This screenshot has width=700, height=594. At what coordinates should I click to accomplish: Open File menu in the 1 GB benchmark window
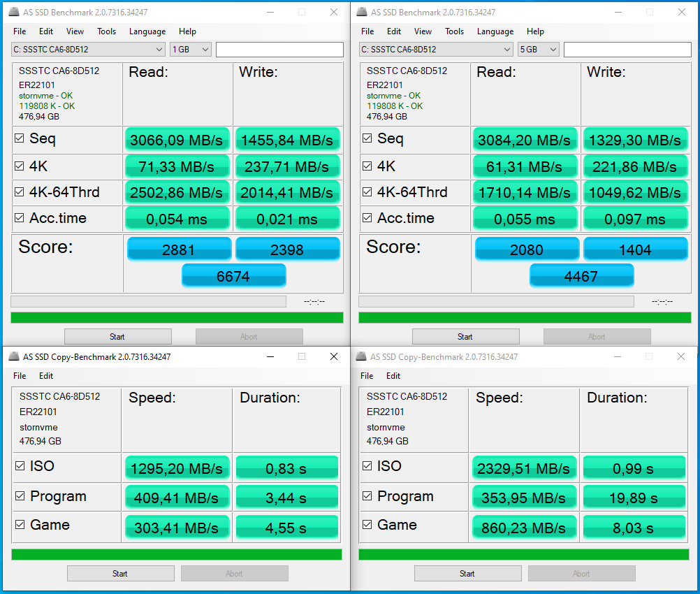pyautogui.click(x=20, y=31)
